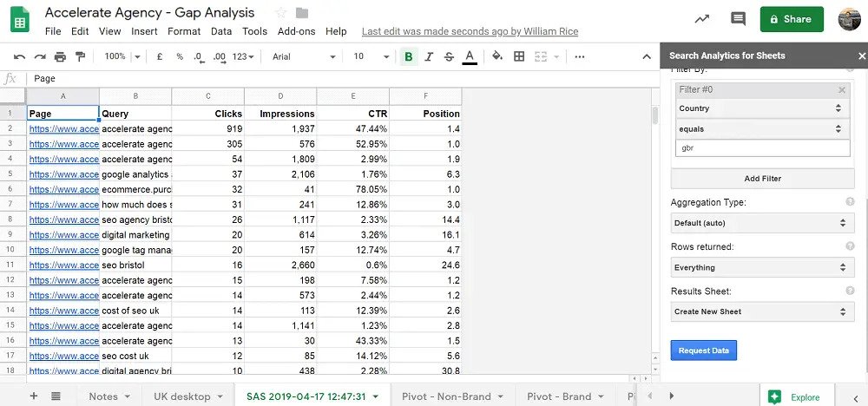
Task: Undo last action
Action: [19, 56]
